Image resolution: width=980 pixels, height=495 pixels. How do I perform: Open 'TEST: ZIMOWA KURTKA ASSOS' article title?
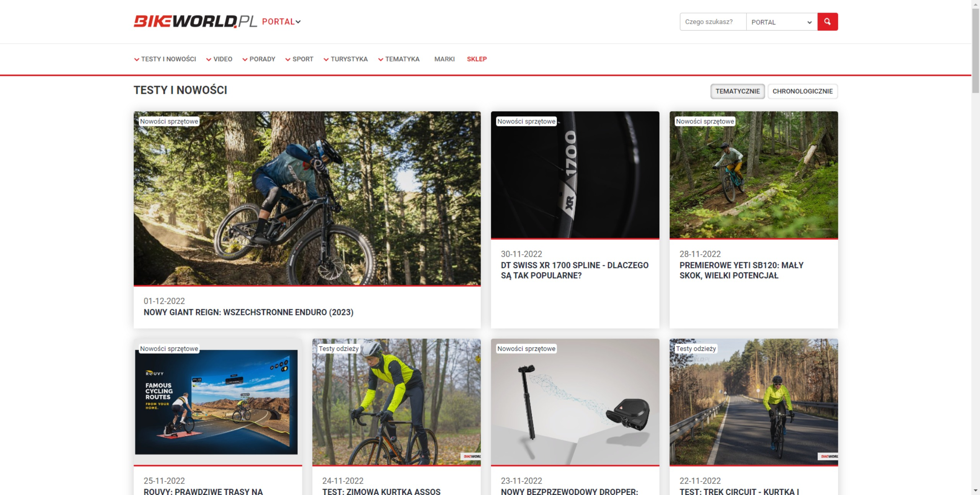(381, 492)
